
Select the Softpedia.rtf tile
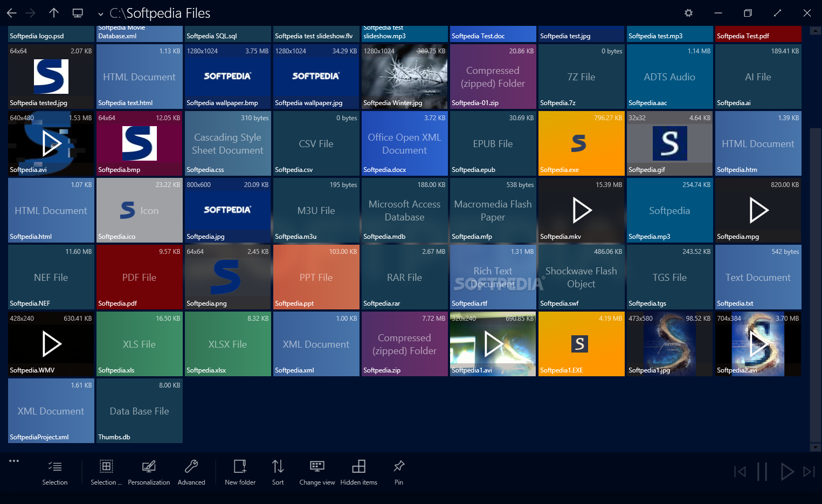pyautogui.click(x=493, y=277)
